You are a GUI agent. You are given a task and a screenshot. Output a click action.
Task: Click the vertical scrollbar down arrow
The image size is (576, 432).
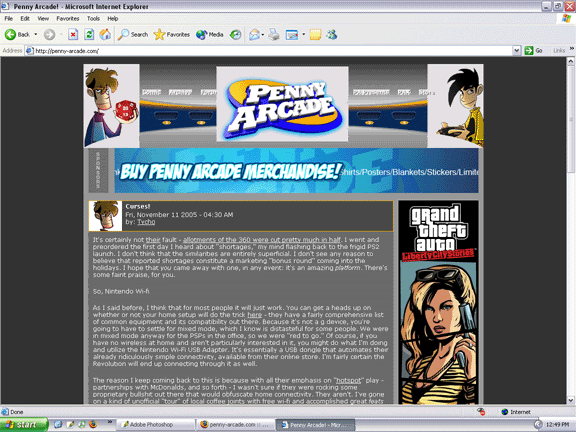(570, 400)
